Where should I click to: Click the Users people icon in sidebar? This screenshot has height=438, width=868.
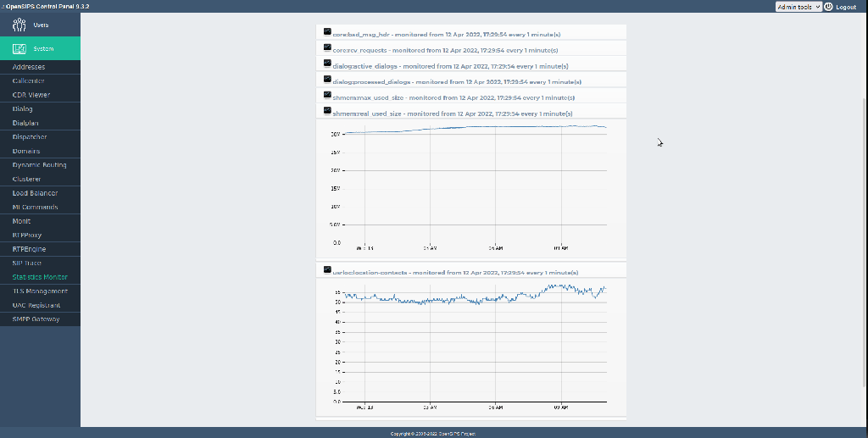point(20,25)
